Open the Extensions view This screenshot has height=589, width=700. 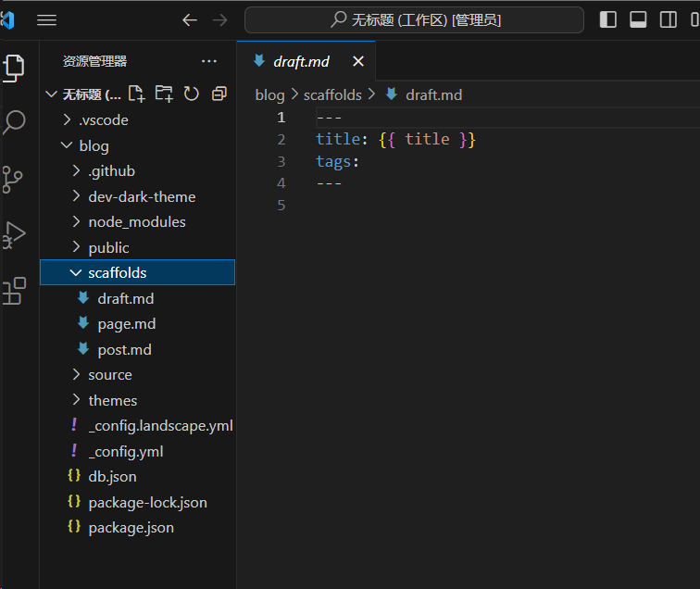tap(14, 292)
